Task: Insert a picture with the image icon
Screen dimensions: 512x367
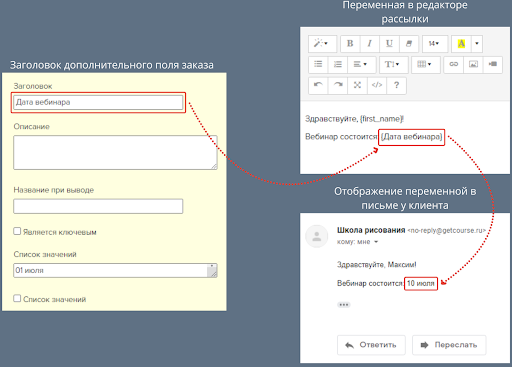Action: (473, 64)
